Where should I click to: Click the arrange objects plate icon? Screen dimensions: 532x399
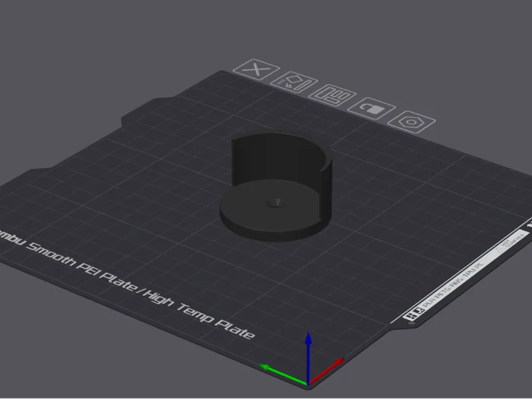tap(332, 95)
